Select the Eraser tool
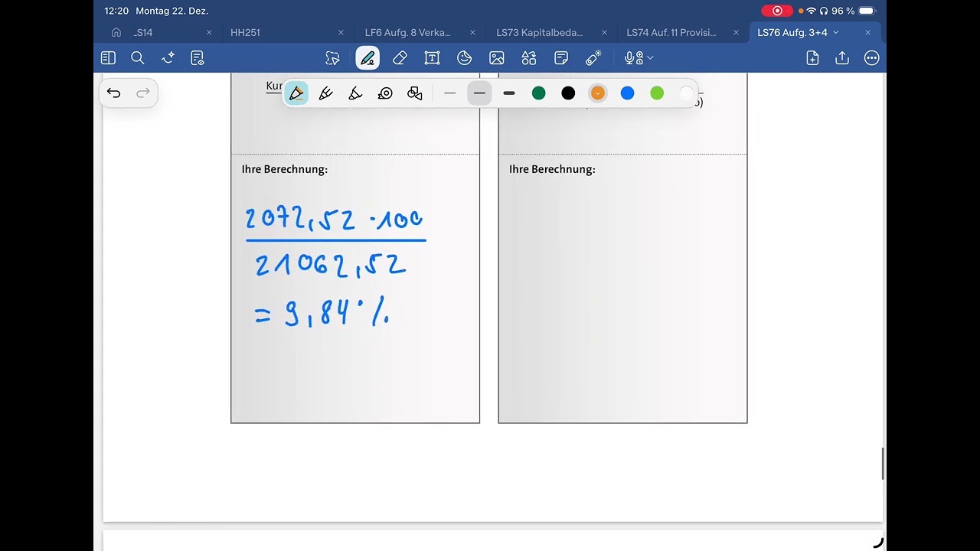 [400, 58]
